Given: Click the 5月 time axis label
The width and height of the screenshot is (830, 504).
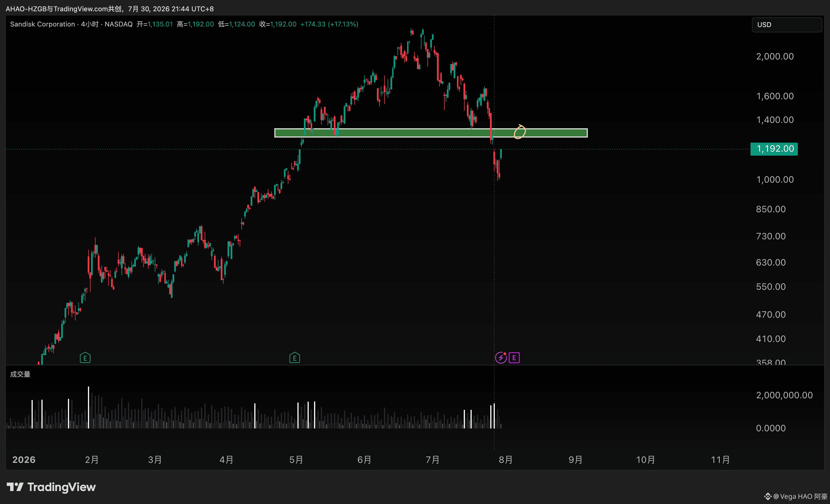Looking at the screenshot, I should [x=296, y=460].
